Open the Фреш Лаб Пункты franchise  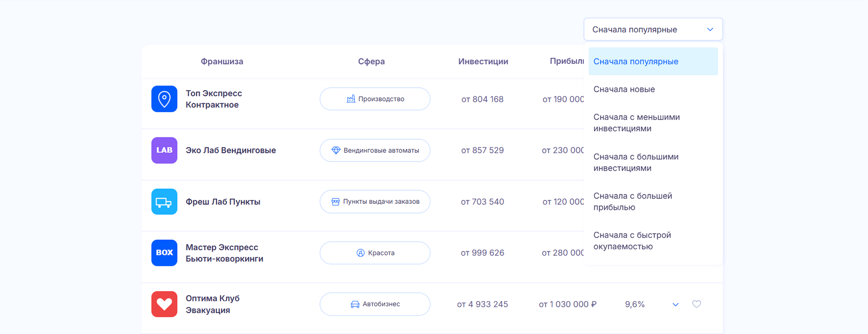point(223,202)
